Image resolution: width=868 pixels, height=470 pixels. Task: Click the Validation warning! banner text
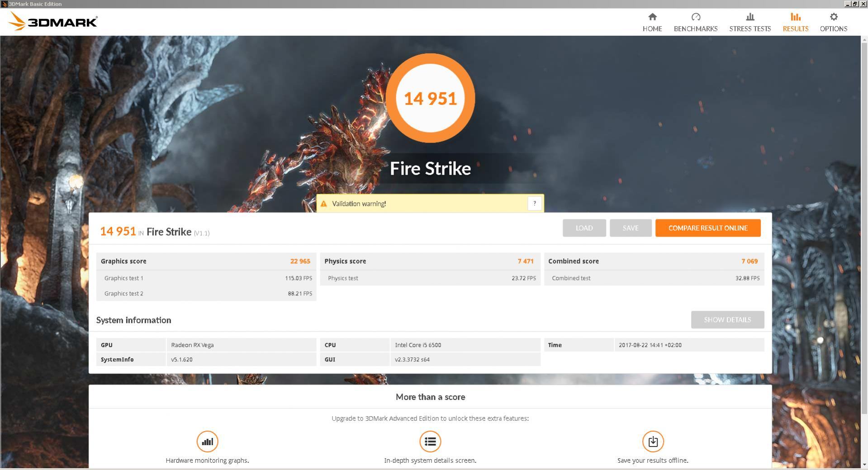click(359, 204)
